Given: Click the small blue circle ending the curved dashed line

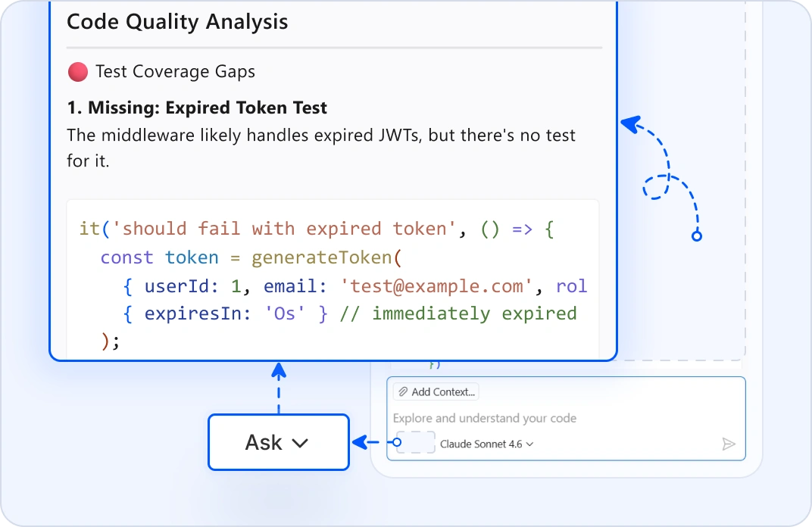Looking at the screenshot, I should tap(697, 236).
